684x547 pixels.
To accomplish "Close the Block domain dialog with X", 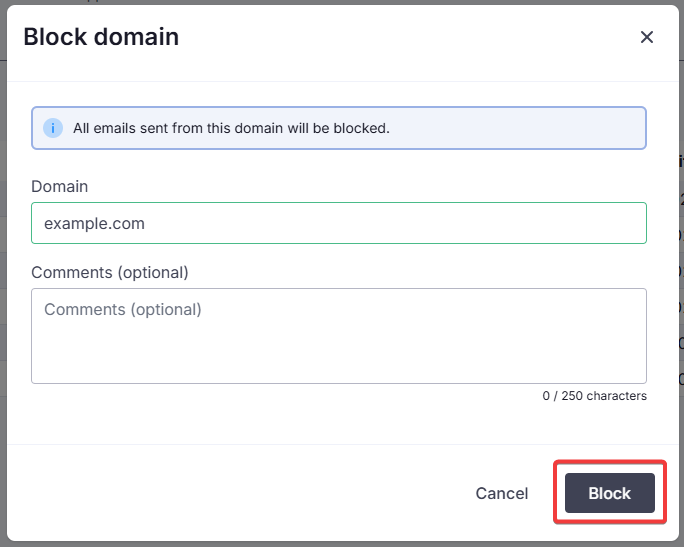I will tap(646, 37).
